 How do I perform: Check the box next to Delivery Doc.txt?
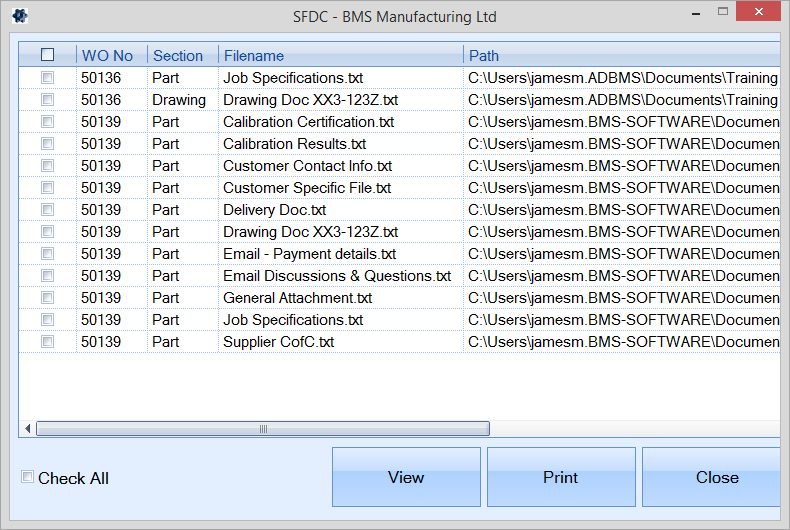point(47,210)
